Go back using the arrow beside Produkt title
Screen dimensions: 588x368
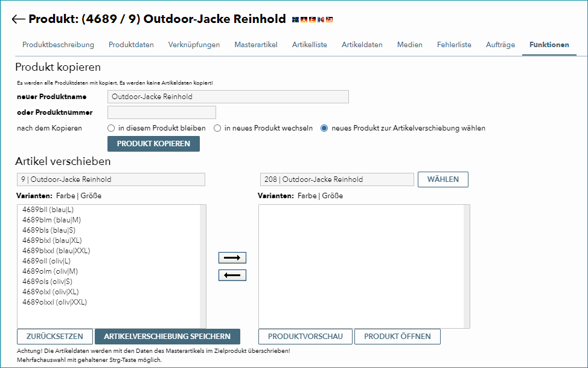coord(18,19)
